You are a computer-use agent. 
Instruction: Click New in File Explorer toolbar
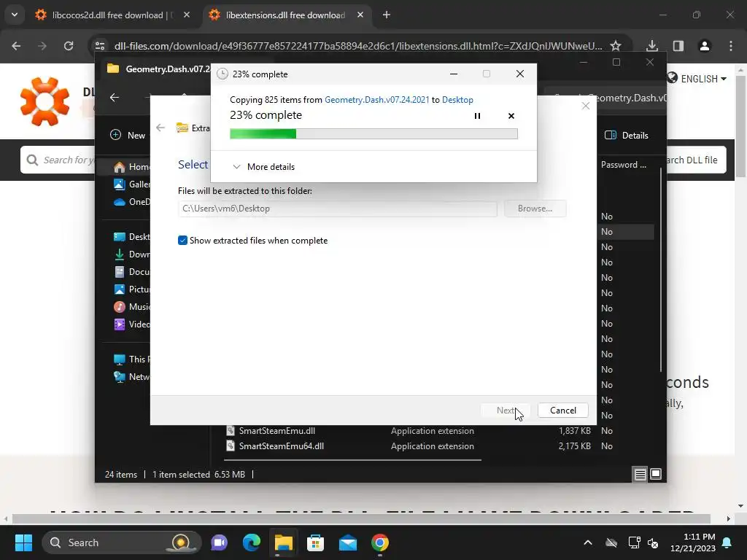(128, 135)
